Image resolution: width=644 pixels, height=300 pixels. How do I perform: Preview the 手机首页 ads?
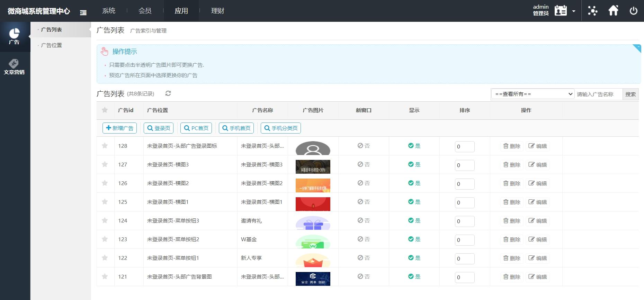tap(236, 128)
